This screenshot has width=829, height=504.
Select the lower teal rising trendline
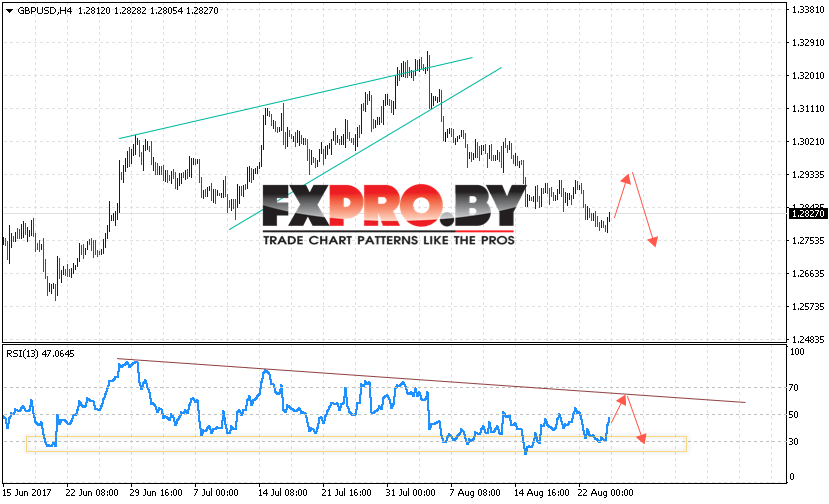pyautogui.click(x=365, y=149)
